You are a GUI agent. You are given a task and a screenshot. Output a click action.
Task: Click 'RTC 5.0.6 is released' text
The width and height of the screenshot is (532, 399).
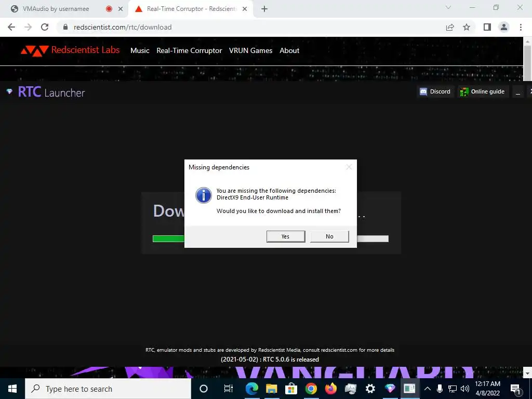tap(291, 360)
